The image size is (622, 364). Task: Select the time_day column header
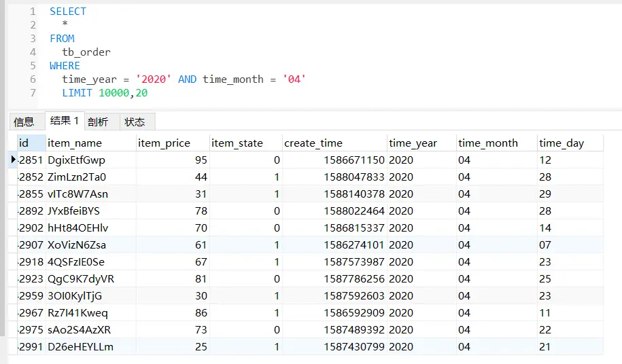[x=561, y=143]
